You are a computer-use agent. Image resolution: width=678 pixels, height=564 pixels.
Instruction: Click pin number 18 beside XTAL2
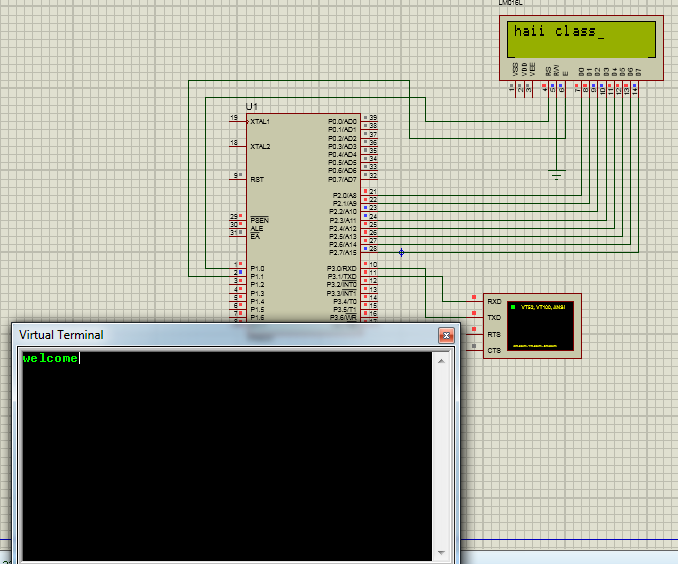coord(234,143)
